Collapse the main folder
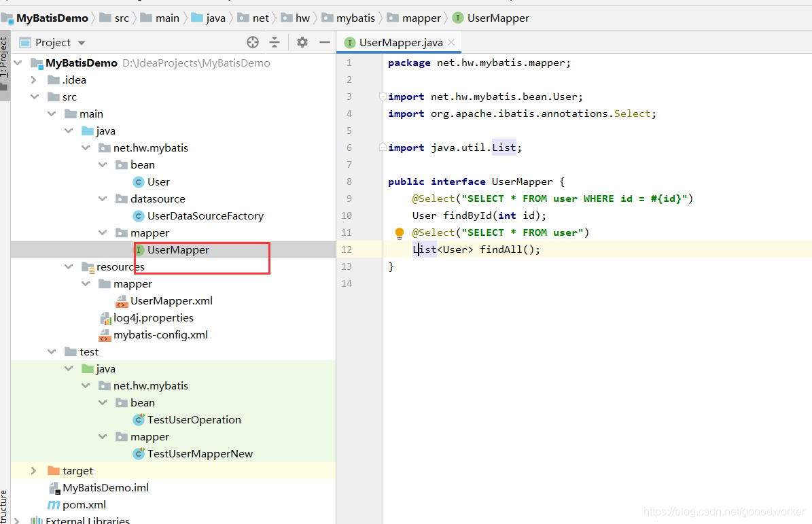Screen dimensions: 812x524 coord(52,114)
